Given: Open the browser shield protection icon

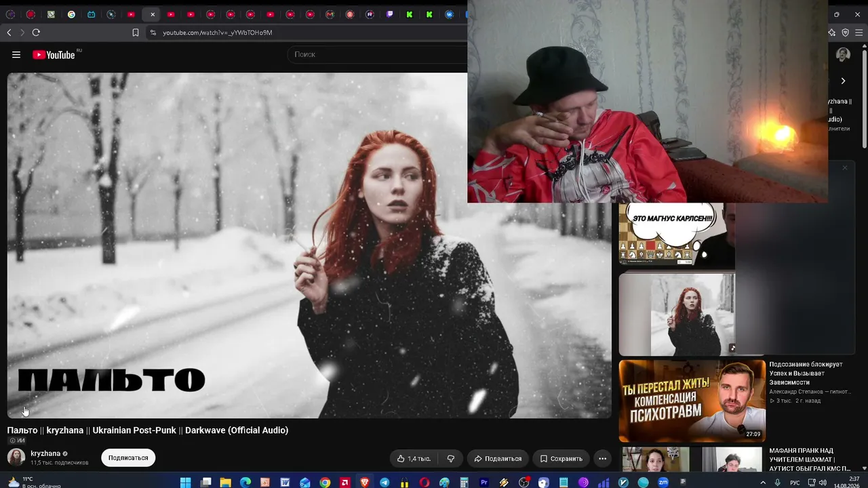Looking at the screenshot, I should coord(845,33).
